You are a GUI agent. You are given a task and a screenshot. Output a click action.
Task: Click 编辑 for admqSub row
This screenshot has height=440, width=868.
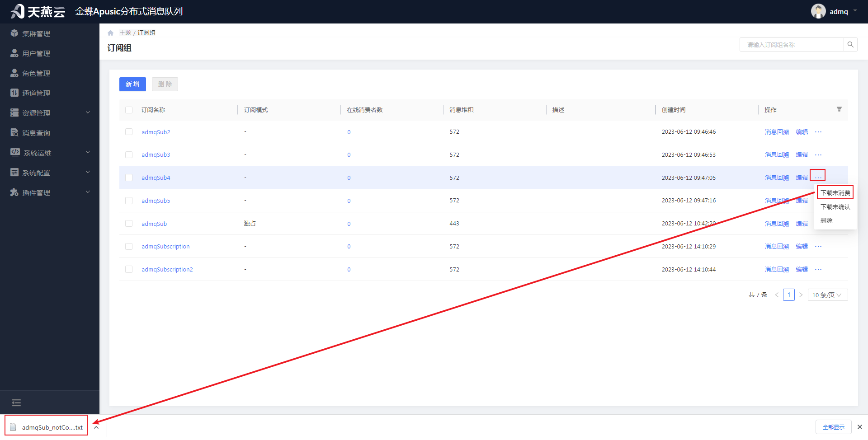802,224
